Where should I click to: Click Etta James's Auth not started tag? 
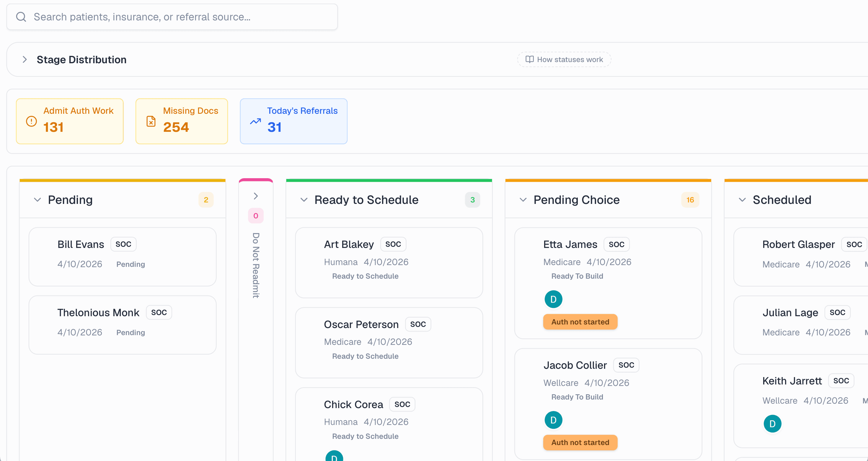pos(580,322)
